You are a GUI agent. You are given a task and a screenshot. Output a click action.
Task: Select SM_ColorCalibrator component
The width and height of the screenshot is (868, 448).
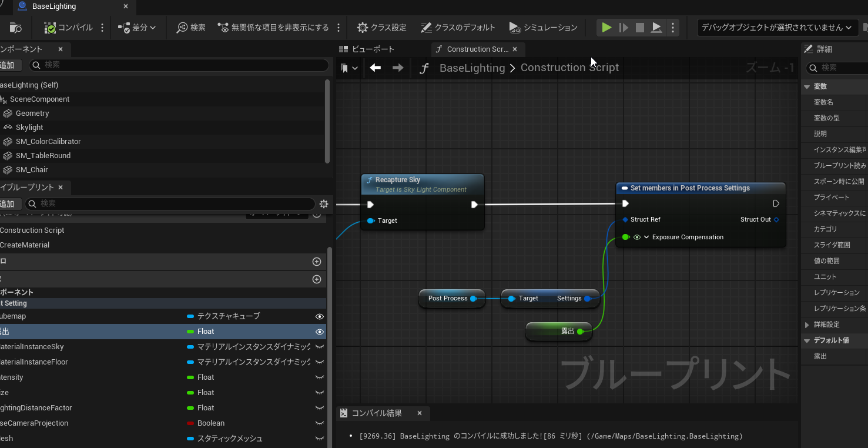tap(48, 142)
